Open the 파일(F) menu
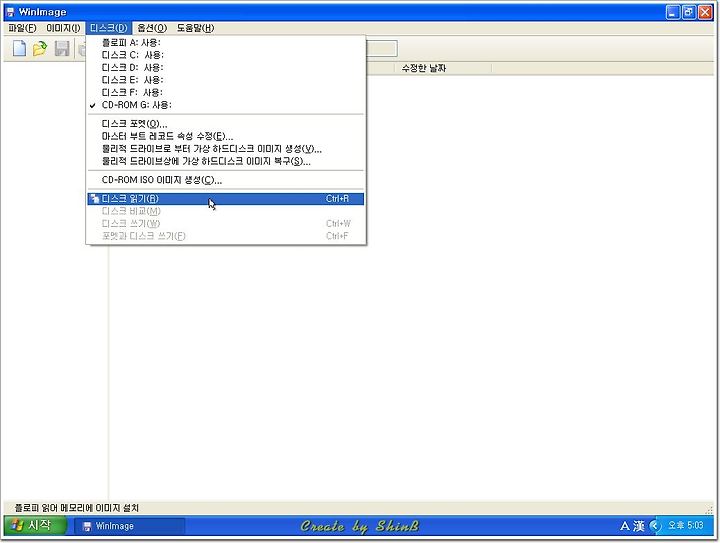 point(22,28)
